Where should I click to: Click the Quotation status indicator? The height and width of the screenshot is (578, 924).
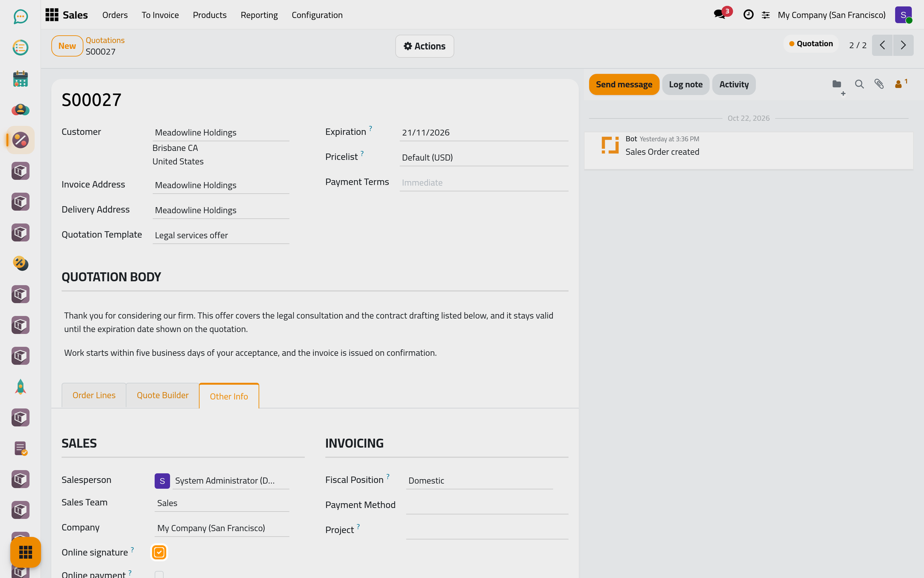(x=811, y=44)
